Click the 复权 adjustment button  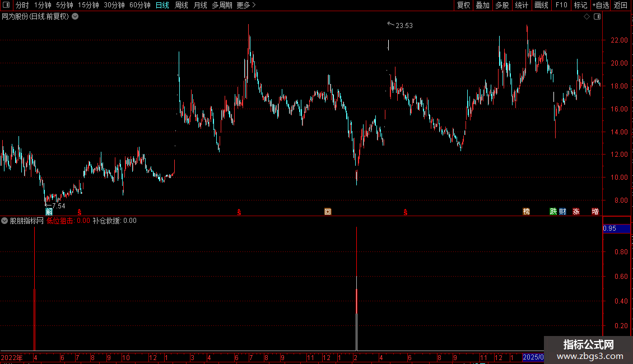point(463,5)
